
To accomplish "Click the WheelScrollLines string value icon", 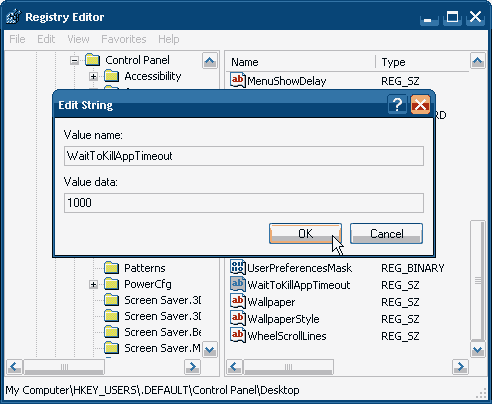I will 238,336.
